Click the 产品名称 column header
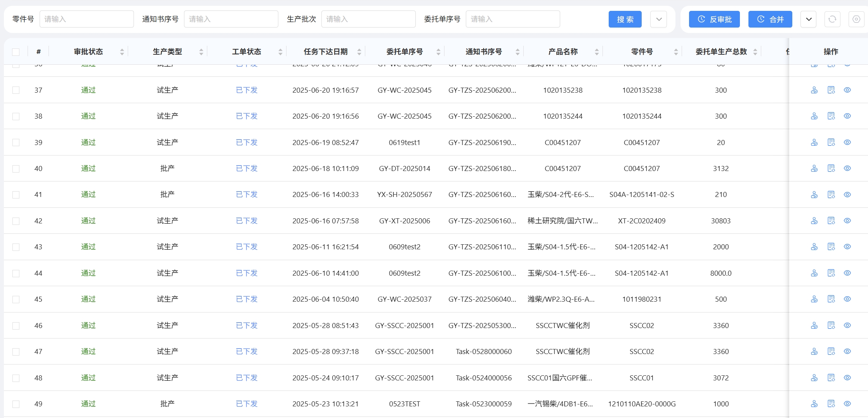 coord(562,52)
